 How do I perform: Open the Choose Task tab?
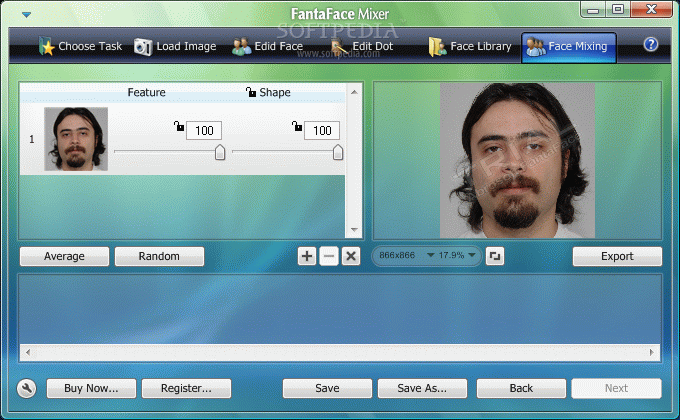pyautogui.click(x=80, y=46)
